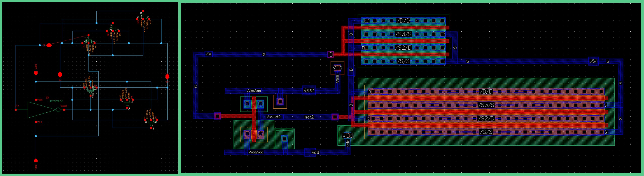Select the vdd well tap contact

tap(348, 136)
